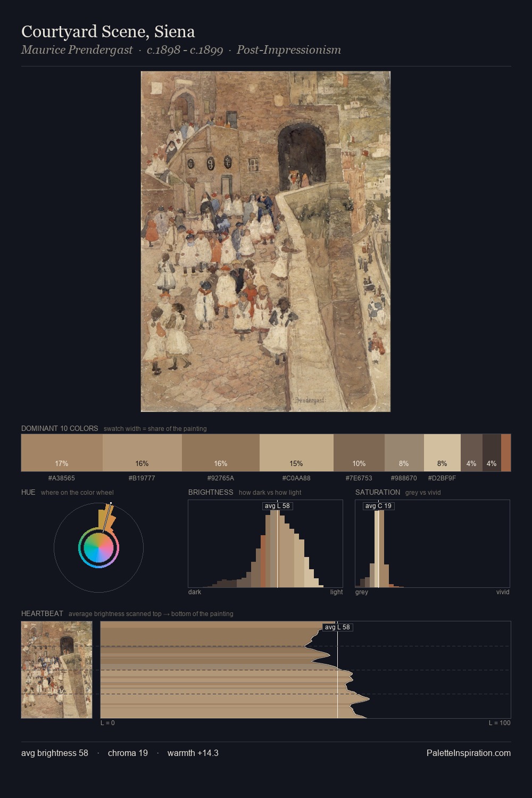Click the 'HEARTBEAT' section heading
The height and width of the screenshot is (798, 532).
click(42, 613)
